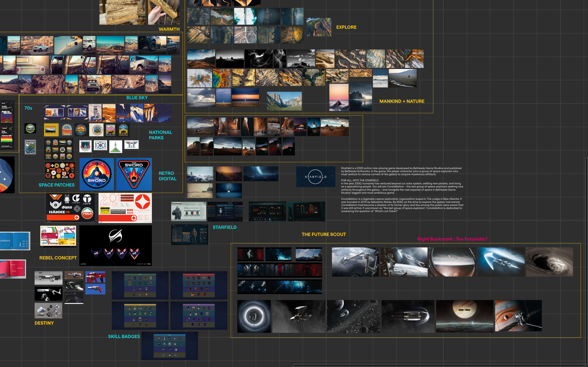
Task: Select the circular "The Sword" space patch
Action: (x=97, y=174)
